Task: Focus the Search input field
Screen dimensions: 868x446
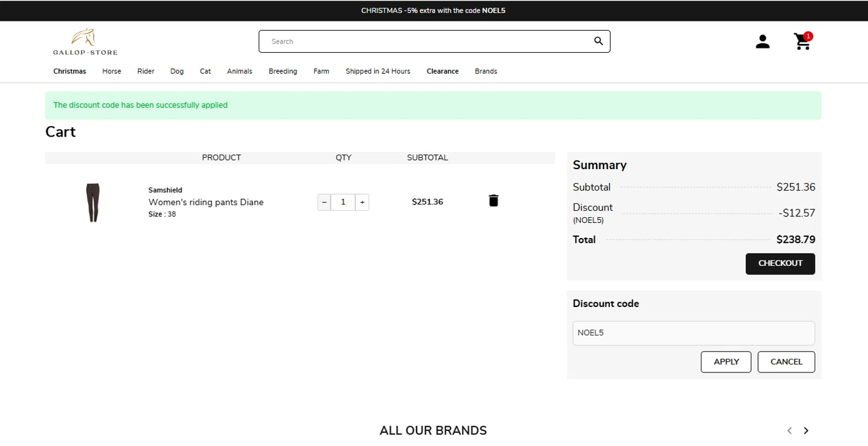Action: click(x=435, y=41)
